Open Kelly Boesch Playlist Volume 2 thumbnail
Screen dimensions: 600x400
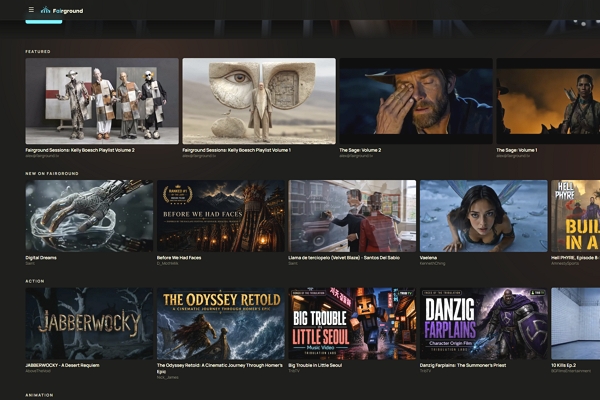point(102,101)
